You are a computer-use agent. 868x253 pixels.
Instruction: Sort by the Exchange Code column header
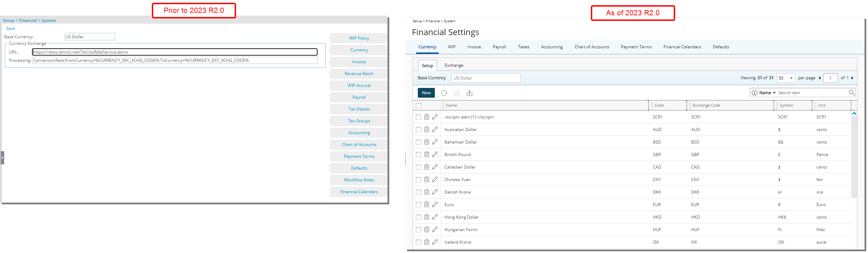click(x=706, y=105)
